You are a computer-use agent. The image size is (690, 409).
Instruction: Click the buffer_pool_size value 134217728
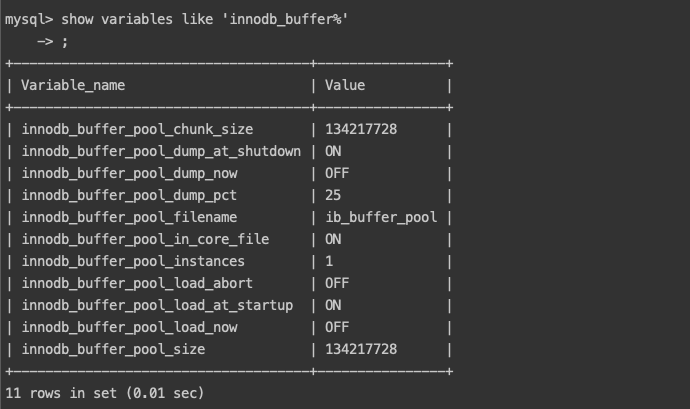361,349
